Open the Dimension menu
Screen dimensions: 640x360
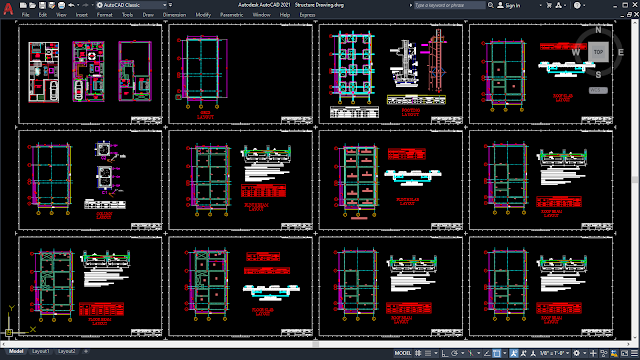174,15
